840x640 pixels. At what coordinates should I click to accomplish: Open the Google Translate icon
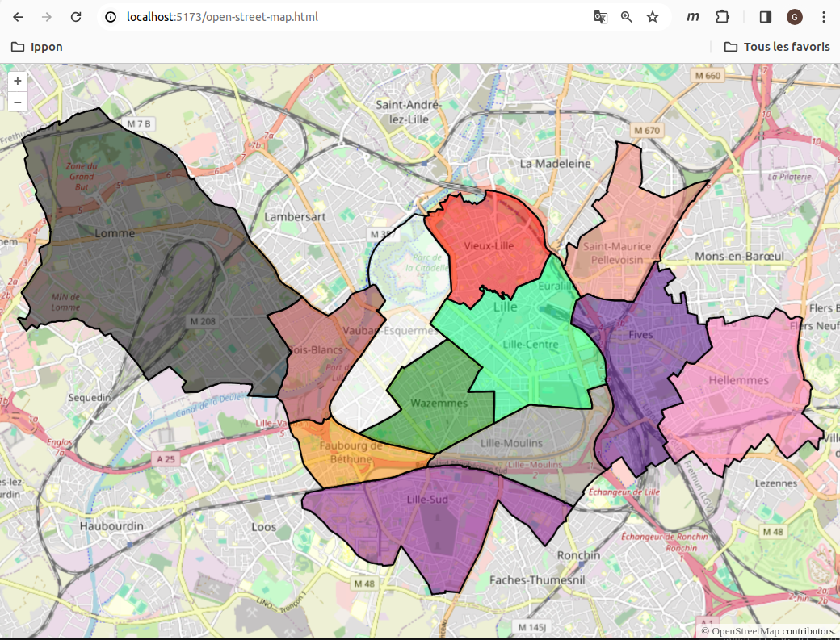599,16
